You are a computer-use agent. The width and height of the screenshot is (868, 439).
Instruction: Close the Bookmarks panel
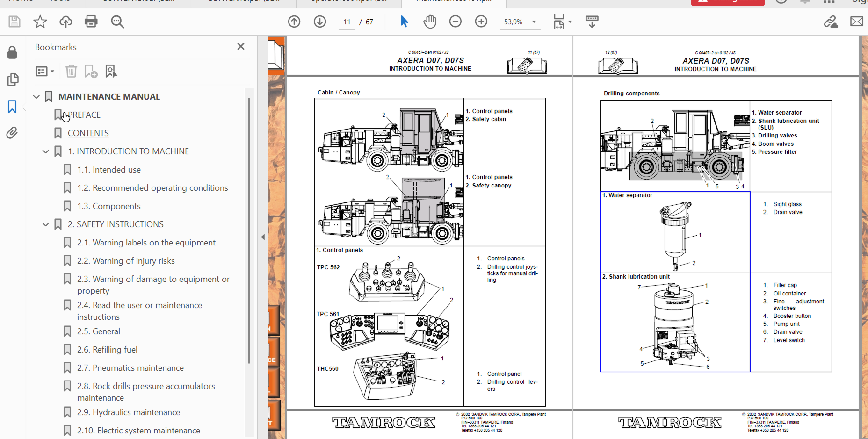(241, 46)
